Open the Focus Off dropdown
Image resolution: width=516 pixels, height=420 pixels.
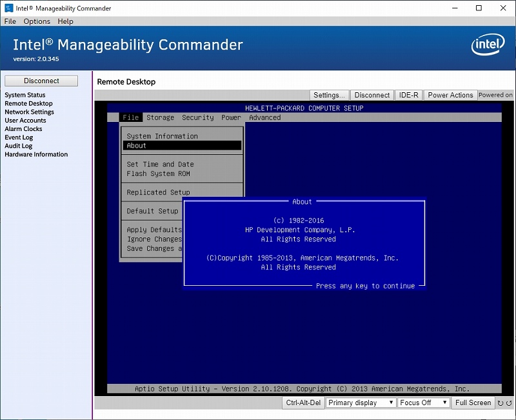pos(424,403)
